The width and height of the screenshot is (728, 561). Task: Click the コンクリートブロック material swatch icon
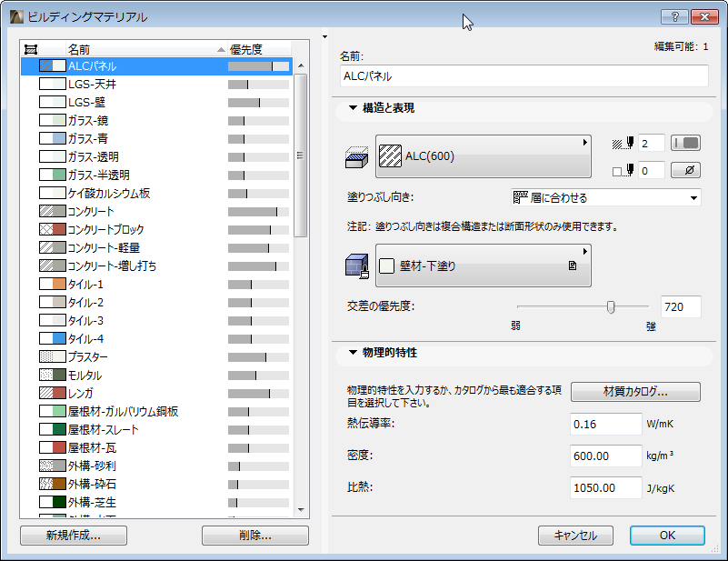[53, 229]
